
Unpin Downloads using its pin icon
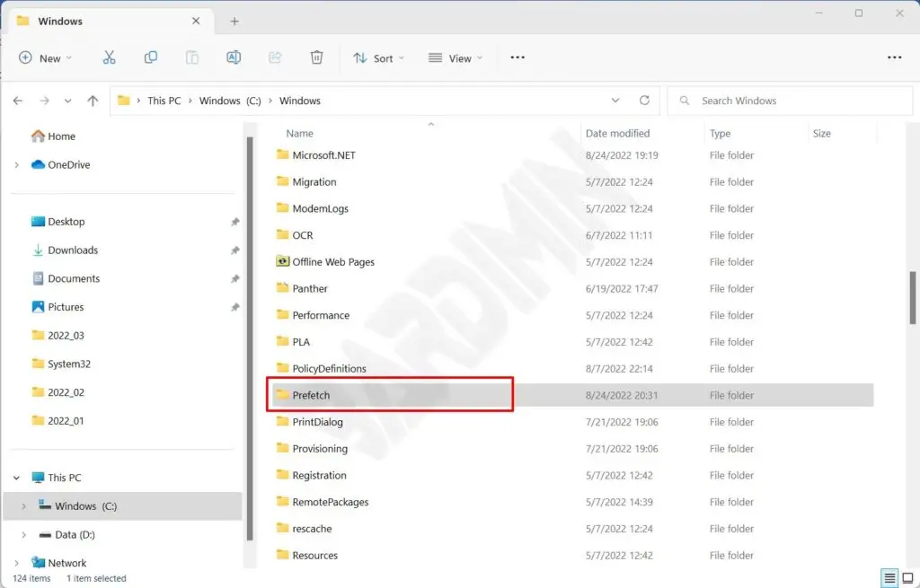(x=234, y=250)
